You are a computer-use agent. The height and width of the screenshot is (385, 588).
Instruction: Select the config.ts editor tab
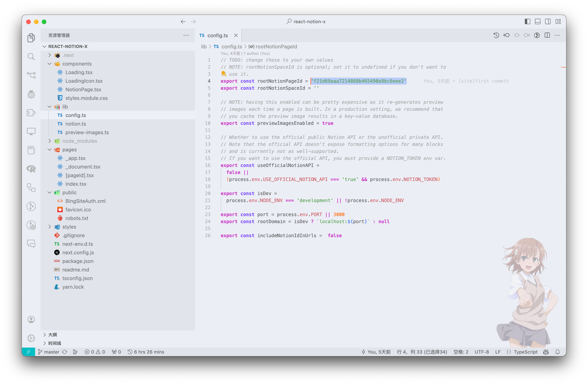(x=218, y=35)
